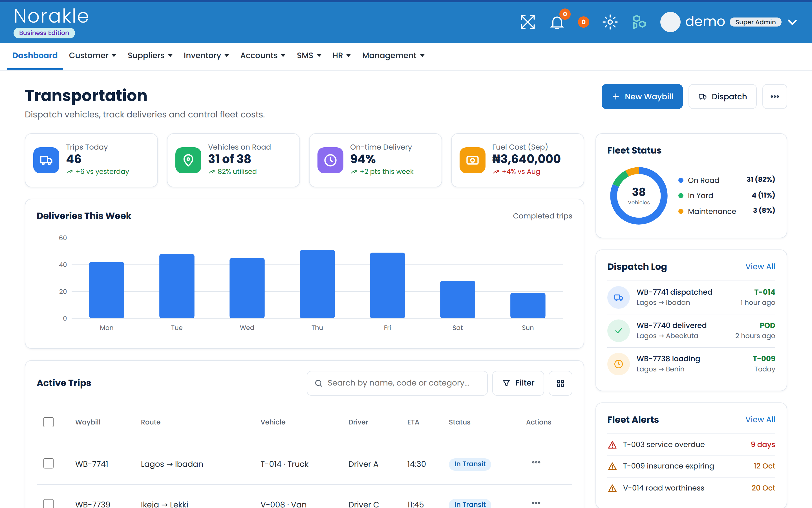Open the notifications bell icon
The height and width of the screenshot is (508, 812).
point(557,22)
